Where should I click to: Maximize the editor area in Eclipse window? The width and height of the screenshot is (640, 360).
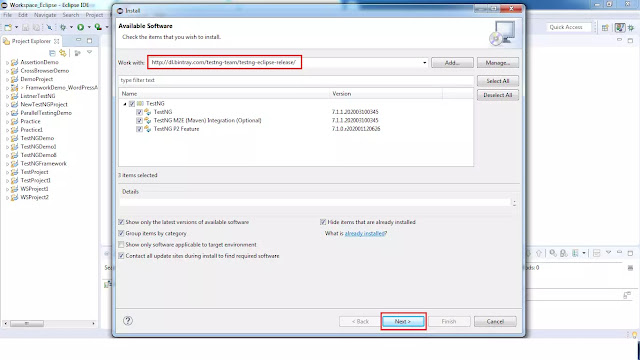tap(630, 40)
